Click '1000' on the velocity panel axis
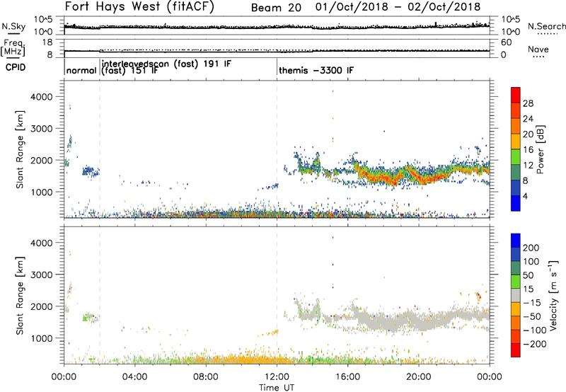 (41, 338)
